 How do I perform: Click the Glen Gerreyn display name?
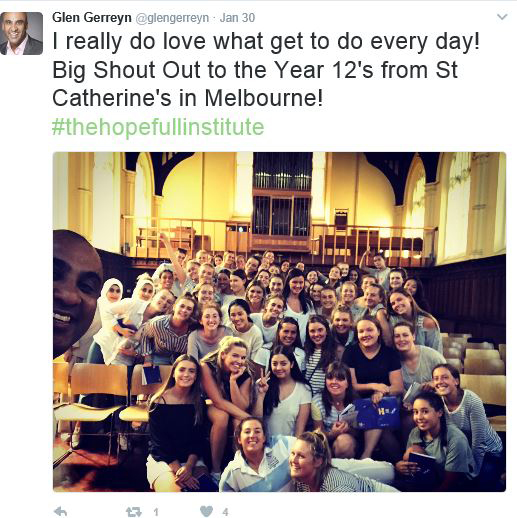coord(92,17)
